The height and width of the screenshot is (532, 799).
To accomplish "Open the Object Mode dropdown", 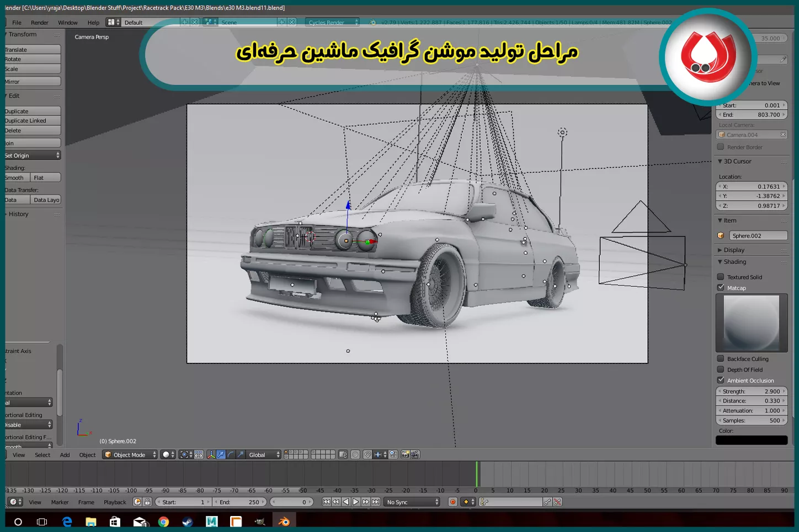I will pyautogui.click(x=129, y=454).
